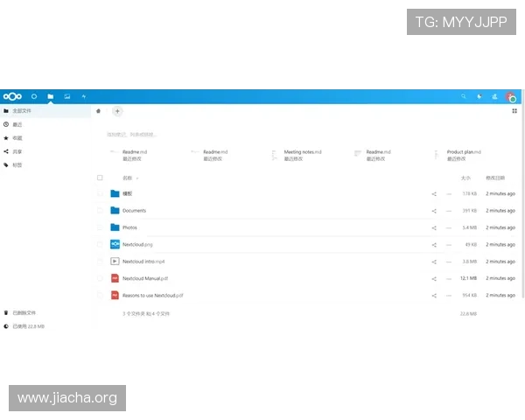Open the Nextcloud intro.mp4 file
Image resolution: width=525 pixels, height=420 pixels.
tap(143, 262)
